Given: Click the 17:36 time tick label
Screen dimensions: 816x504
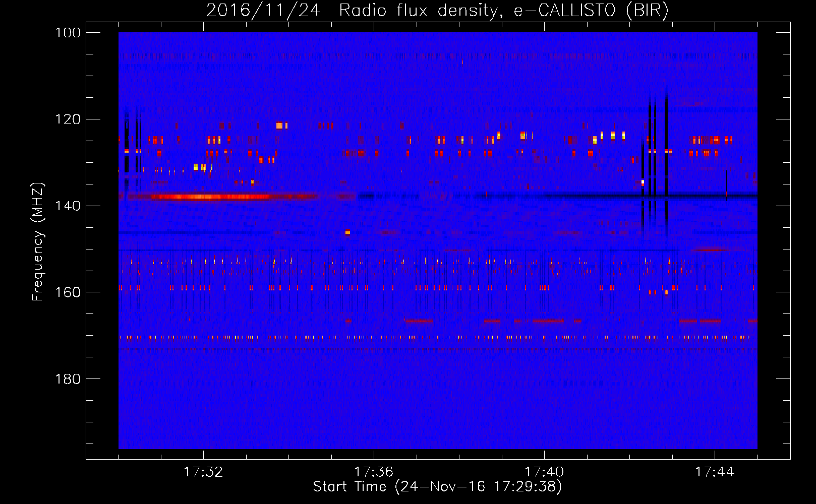Looking at the screenshot, I should [x=374, y=472].
